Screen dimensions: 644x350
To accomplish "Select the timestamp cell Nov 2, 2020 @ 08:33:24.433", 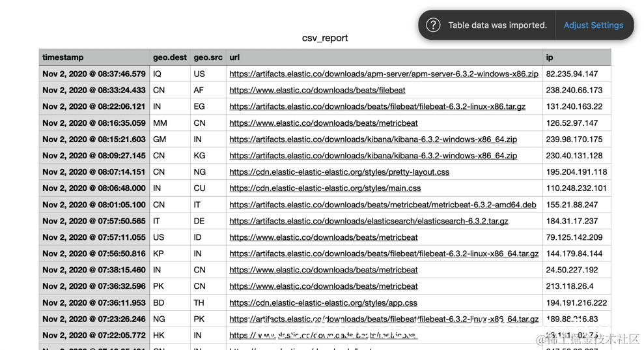I will [94, 90].
